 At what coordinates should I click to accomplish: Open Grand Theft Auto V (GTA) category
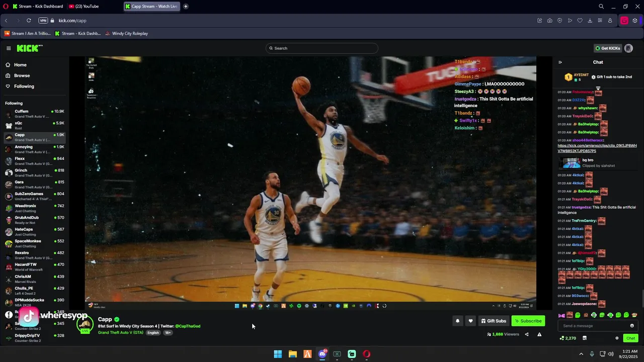121,333
